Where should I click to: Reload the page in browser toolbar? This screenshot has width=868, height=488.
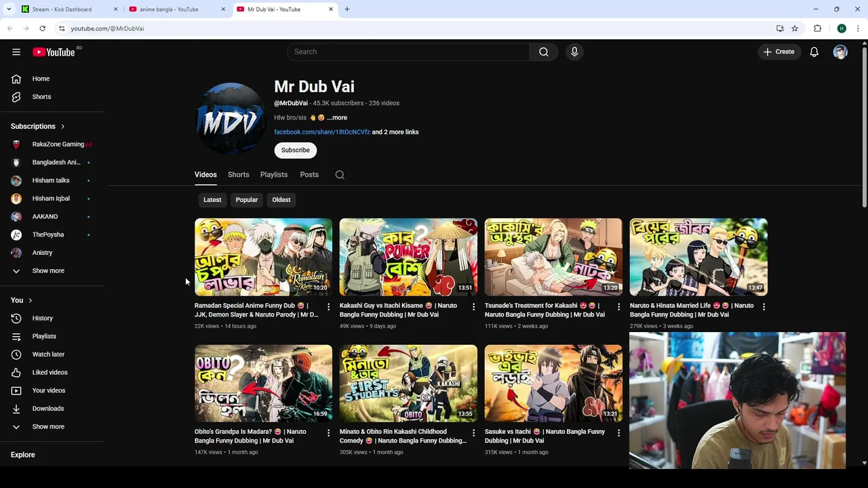(x=42, y=28)
